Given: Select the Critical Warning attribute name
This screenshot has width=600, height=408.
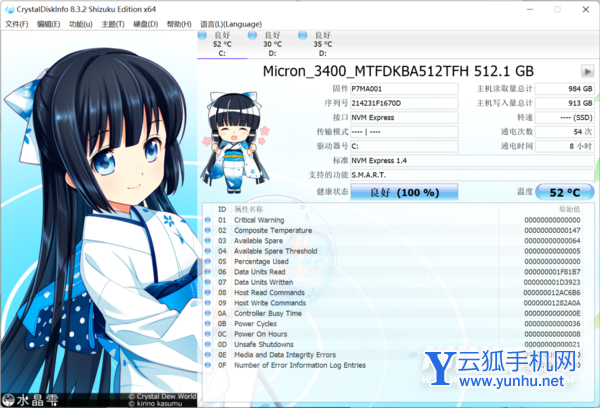Looking at the screenshot, I should pos(259,220).
